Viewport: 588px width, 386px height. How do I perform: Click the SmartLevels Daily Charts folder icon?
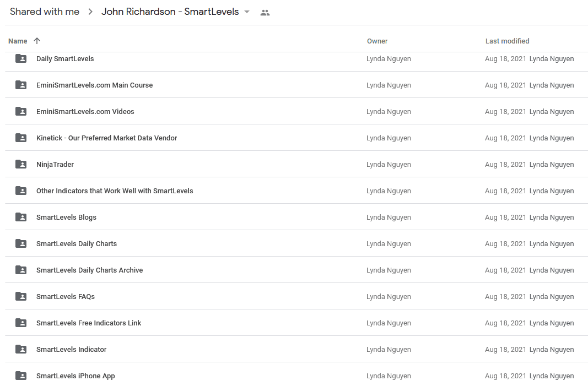pyautogui.click(x=20, y=243)
